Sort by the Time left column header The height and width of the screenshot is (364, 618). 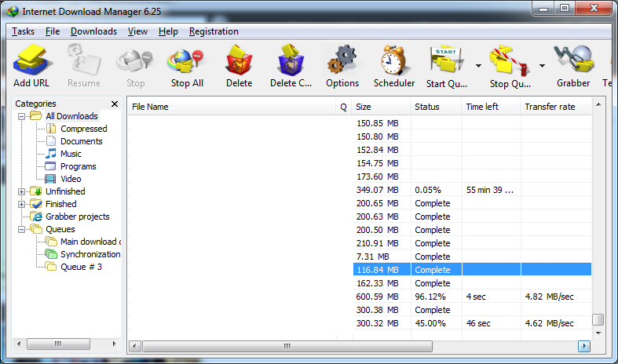click(491, 107)
